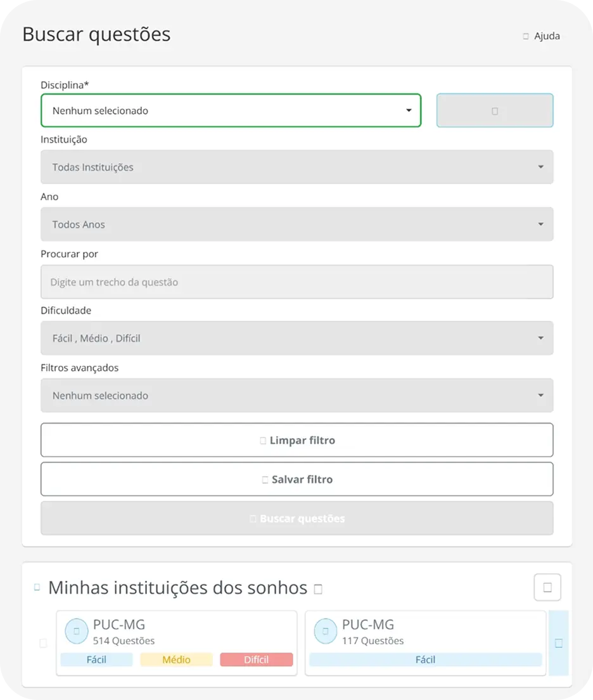Expand the Filtros avançados dropdown
The image size is (593, 700).
296,395
